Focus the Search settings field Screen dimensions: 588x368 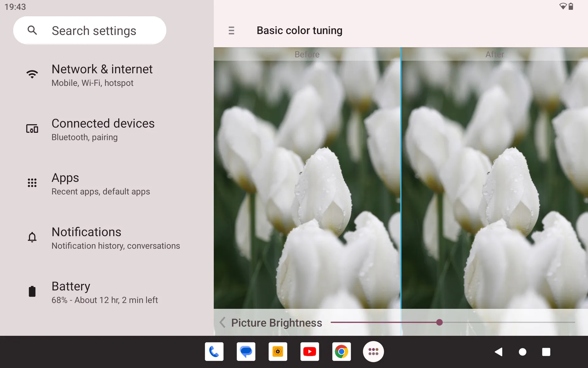coord(90,30)
